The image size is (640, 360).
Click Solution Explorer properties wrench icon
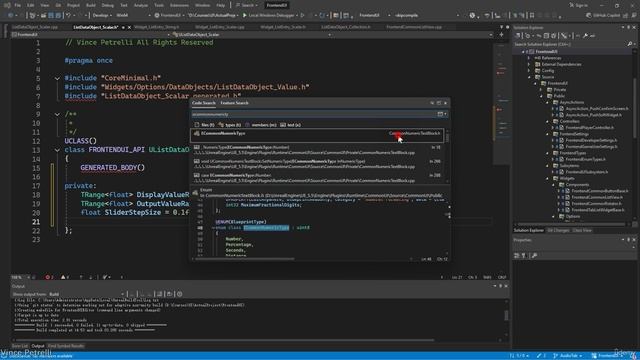pos(585,36)
